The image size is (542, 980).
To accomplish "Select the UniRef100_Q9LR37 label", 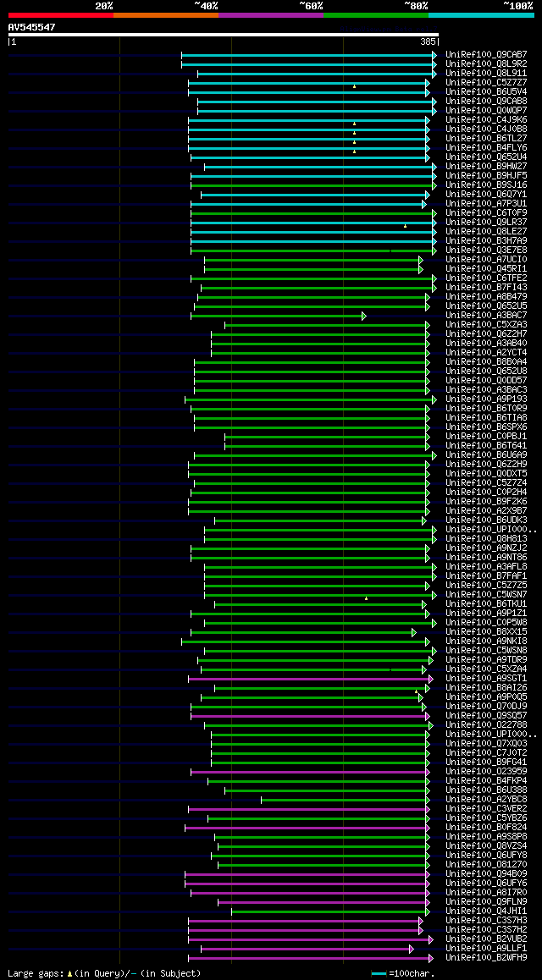I will [486, 223].
